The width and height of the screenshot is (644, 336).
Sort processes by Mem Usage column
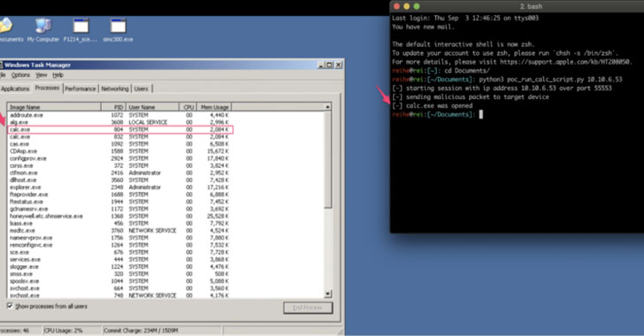click(x=214, y=107)
